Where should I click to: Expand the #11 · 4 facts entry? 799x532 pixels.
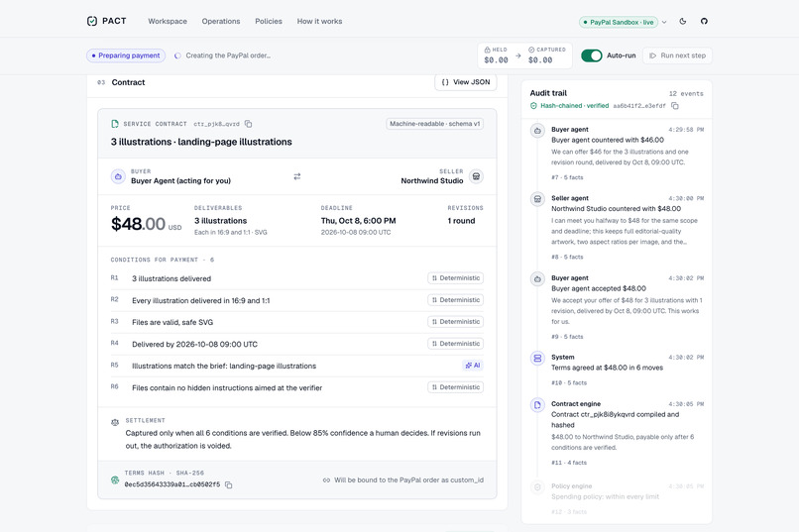(569, 463)
